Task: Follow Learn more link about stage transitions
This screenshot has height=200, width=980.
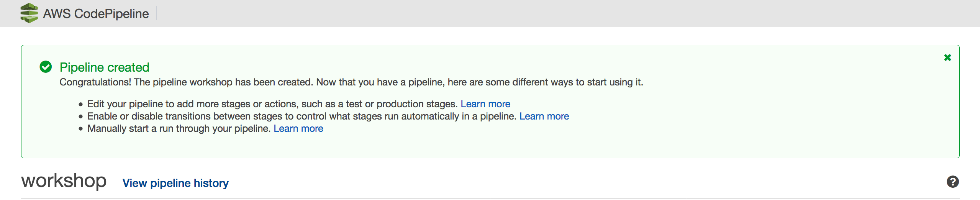Action: [x=544, y=116]
